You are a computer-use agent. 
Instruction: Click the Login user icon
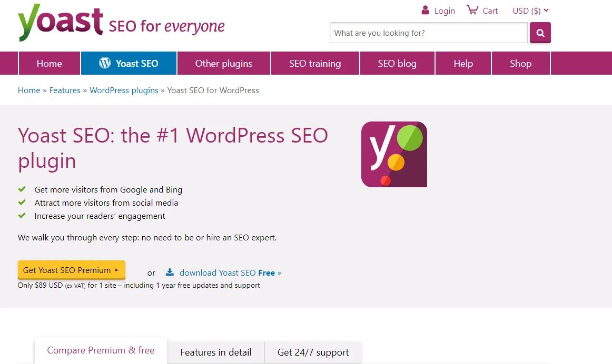tap(426, 10)
